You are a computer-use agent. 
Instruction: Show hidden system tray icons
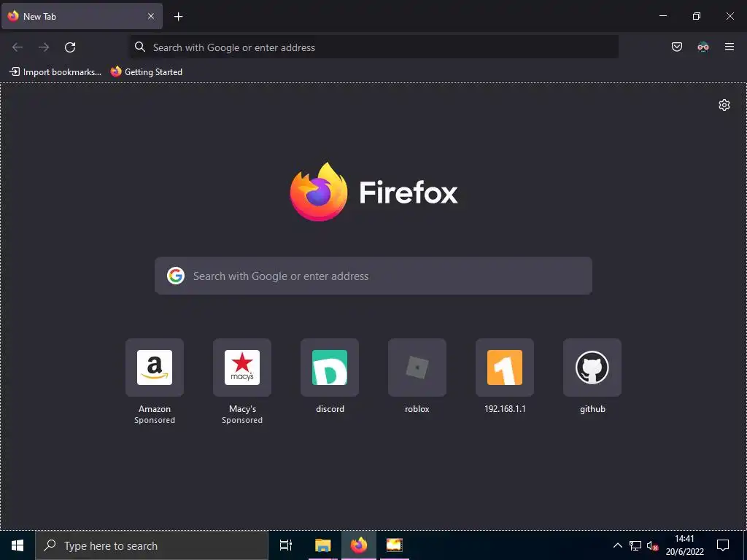[617, 545]
